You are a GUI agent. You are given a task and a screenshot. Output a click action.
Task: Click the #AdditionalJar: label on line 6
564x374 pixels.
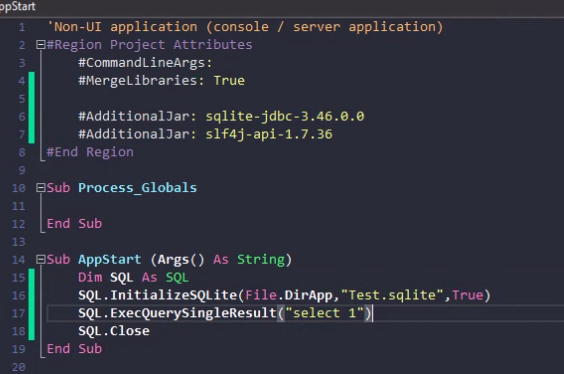tap(137, 117)
